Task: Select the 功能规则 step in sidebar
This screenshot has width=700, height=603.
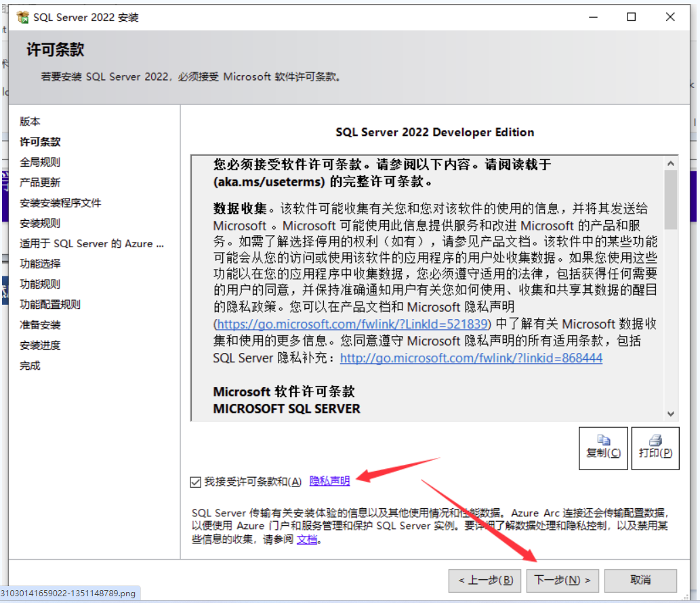Action: pyautogui.click(x=40, y=285)
